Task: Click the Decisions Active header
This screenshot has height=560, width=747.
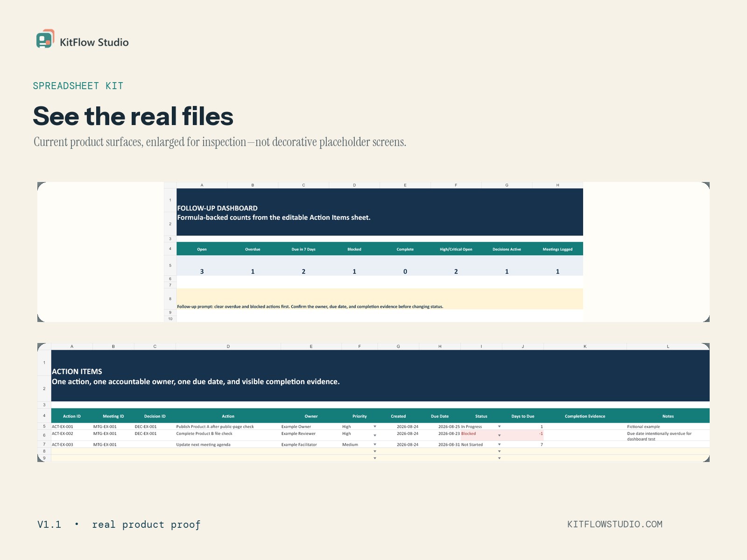Action: tap(507, 249)
